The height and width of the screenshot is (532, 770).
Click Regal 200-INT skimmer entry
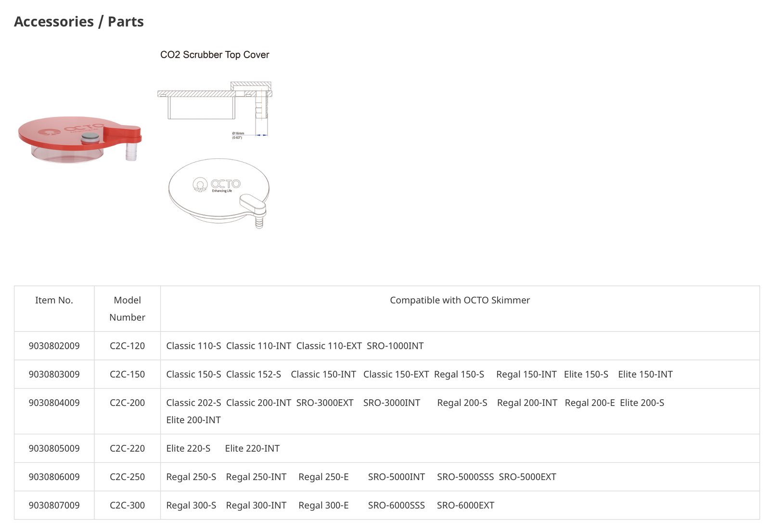tap(527, 403)
